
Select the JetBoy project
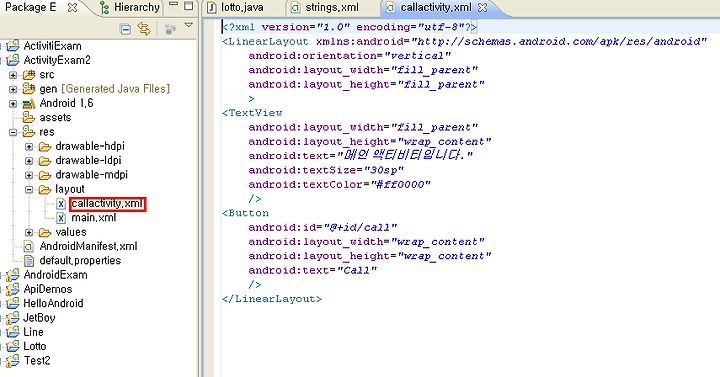[39, 318]
